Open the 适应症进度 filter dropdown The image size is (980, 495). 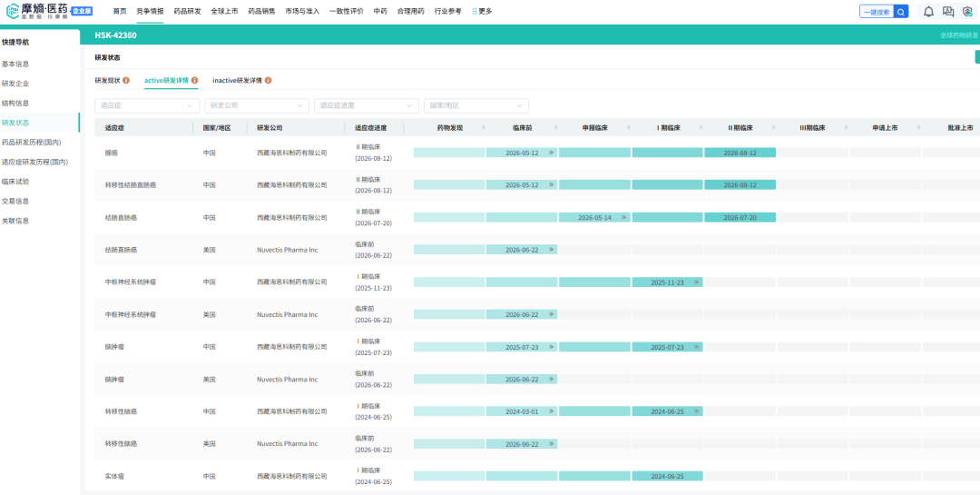[367, 105]
